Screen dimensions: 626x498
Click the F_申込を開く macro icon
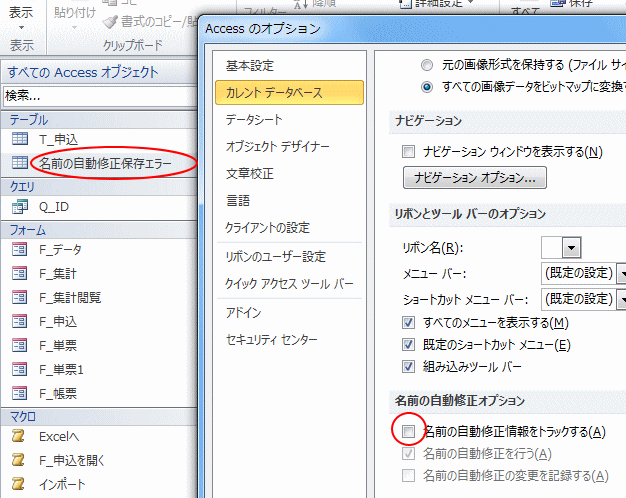pos(18,460)
